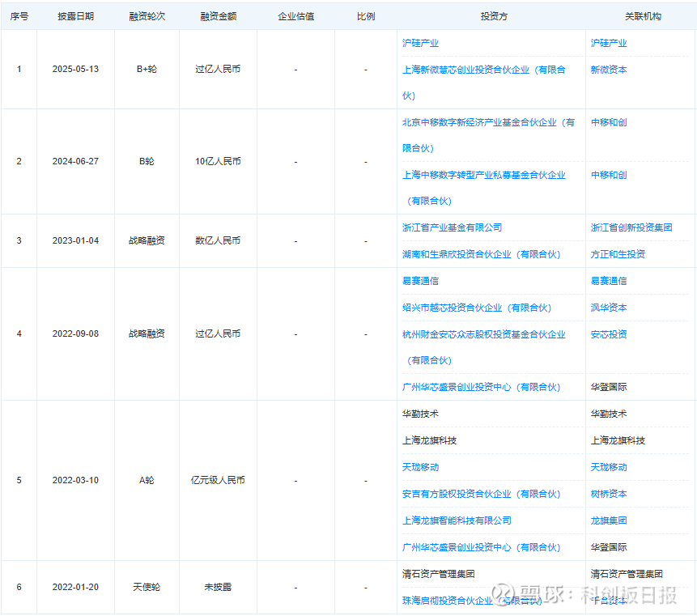697x616 pixels.
Task: Select the date cell 2022-03-10
Action: [x=75, y=481]
